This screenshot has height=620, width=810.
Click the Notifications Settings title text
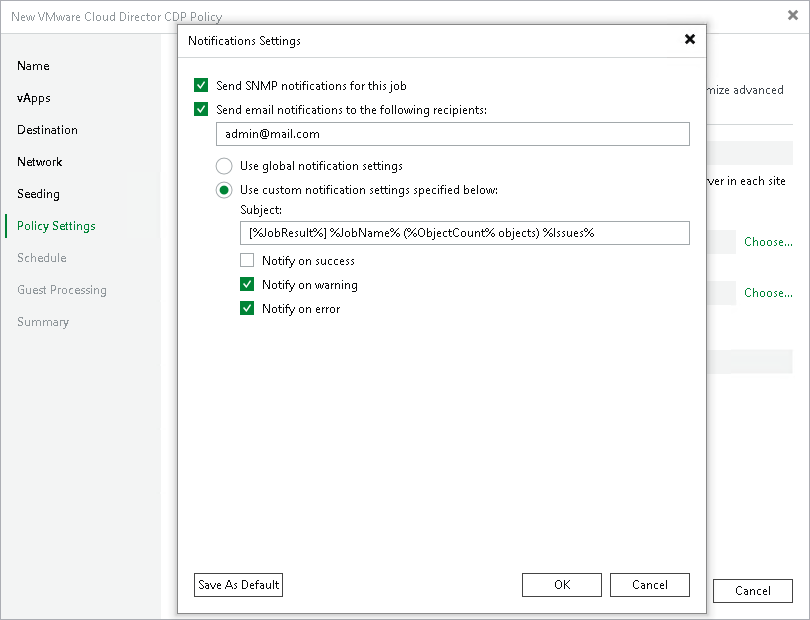244,40
